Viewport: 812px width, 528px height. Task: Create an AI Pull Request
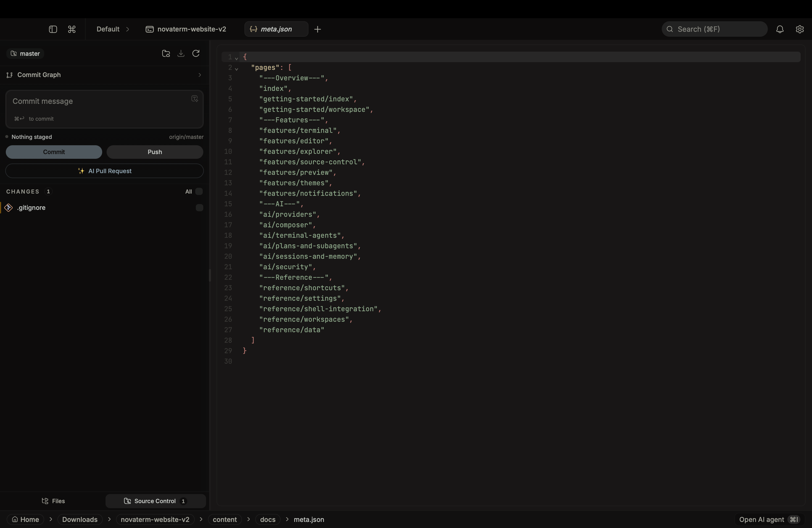coord(104,171)
